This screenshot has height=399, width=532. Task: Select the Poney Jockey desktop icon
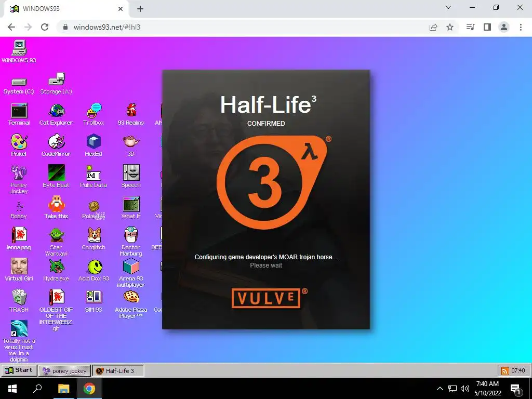point(19,179)
